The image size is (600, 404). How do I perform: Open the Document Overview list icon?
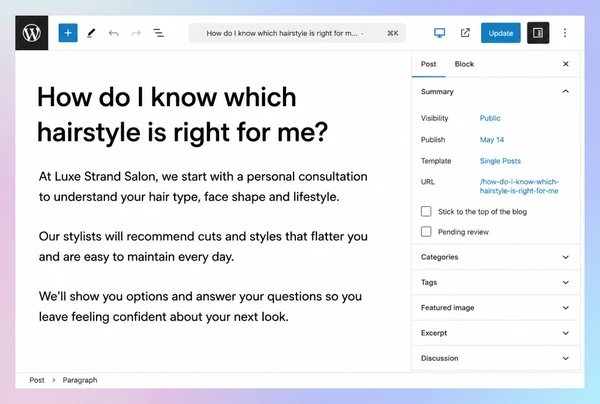pos(158,33)
